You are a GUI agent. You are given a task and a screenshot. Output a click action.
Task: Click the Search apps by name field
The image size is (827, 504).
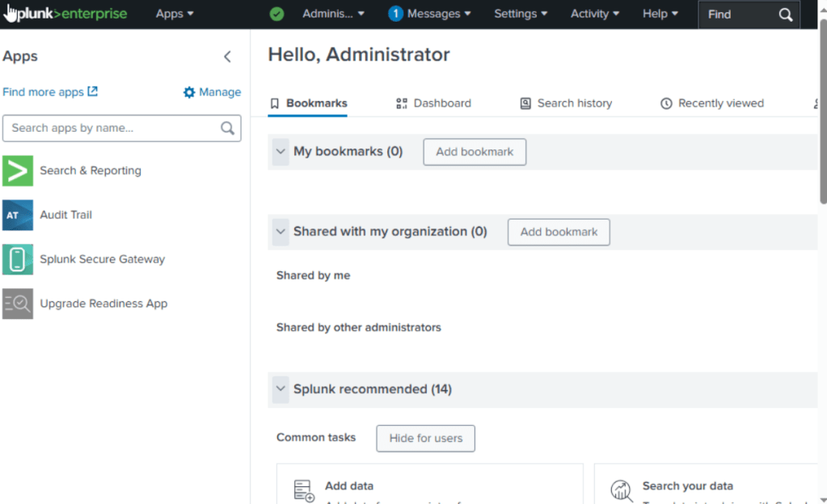(113, 128)
